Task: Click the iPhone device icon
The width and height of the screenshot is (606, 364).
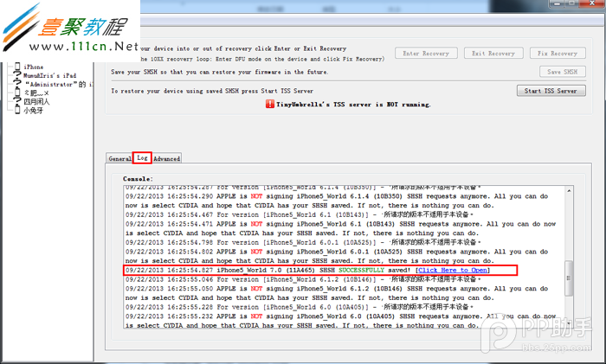Action: (17, 67)
